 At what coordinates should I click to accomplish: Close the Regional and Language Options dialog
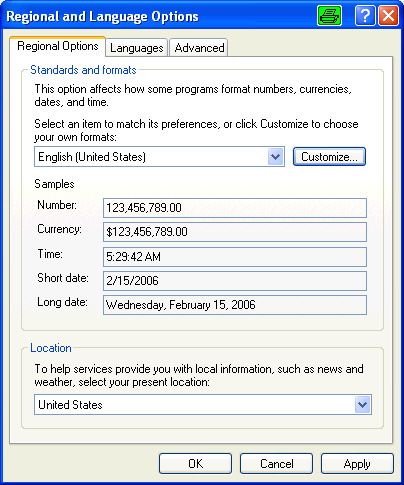(388, 15)
